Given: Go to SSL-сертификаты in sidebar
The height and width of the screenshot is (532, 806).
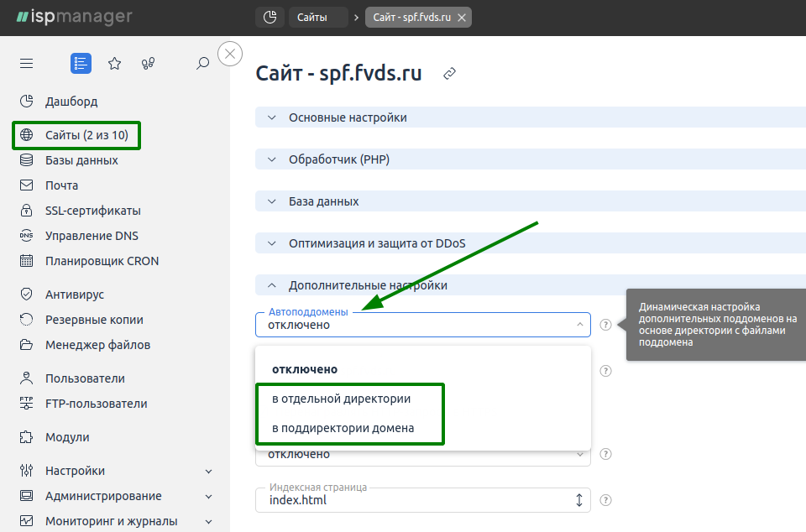Looking at the screenshot, I should (x=92, y=211).
